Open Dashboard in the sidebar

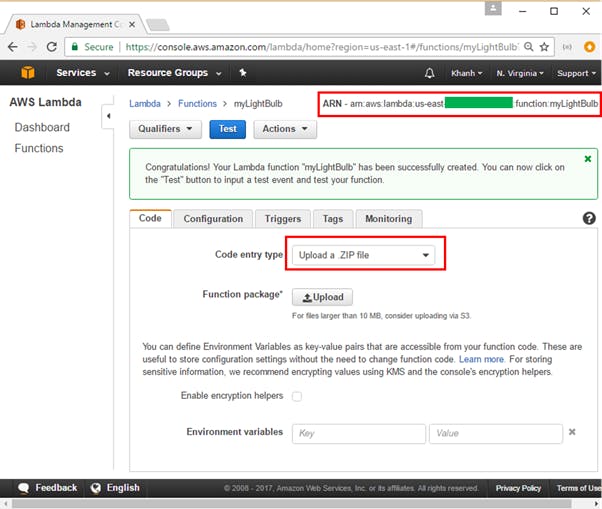[x=42, y=127]
